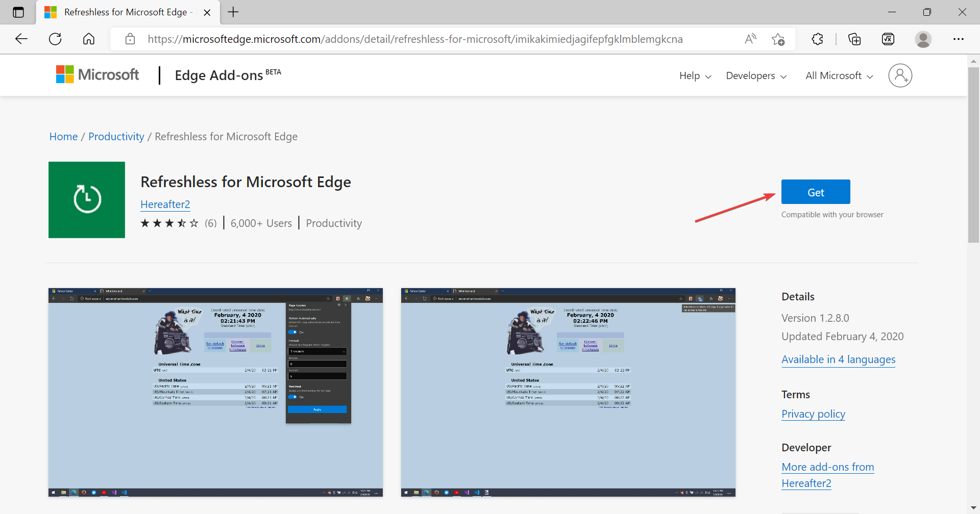Open More add-ons from Hereafter2 link
The image size is (980, 514).
pyautogui.click(x=828, y=475)
